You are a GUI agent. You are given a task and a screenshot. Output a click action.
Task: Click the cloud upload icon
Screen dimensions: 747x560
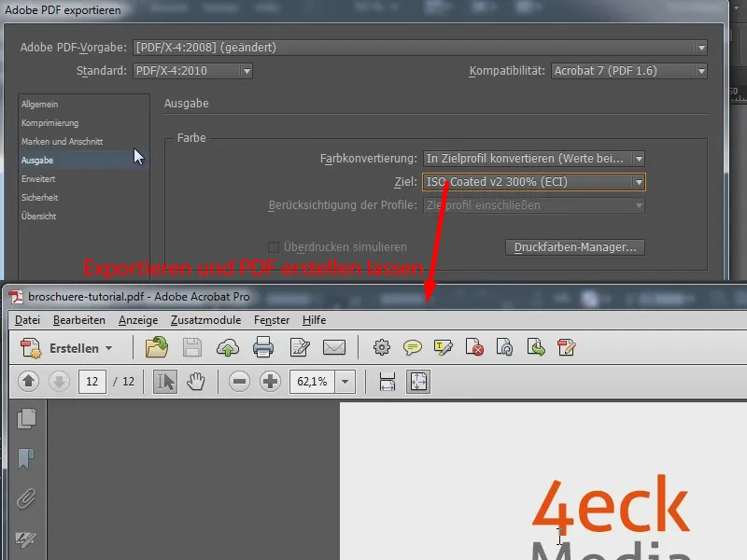click(227, 348)
